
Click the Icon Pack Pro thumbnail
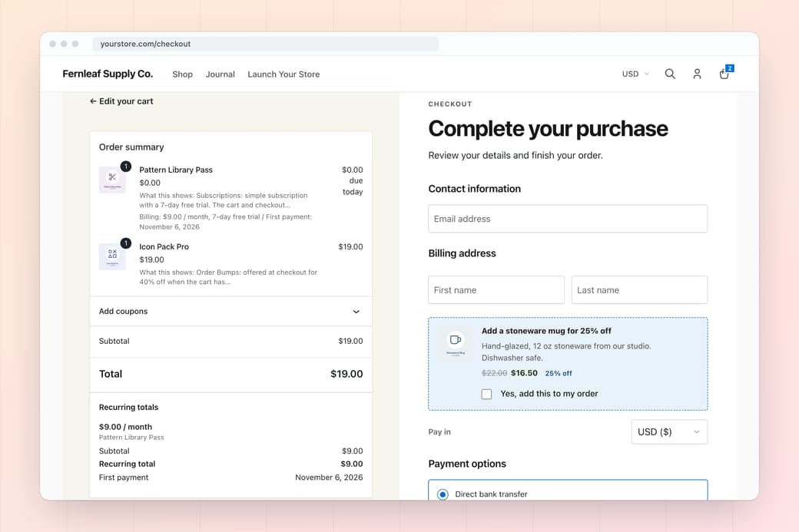coord(112,256)
